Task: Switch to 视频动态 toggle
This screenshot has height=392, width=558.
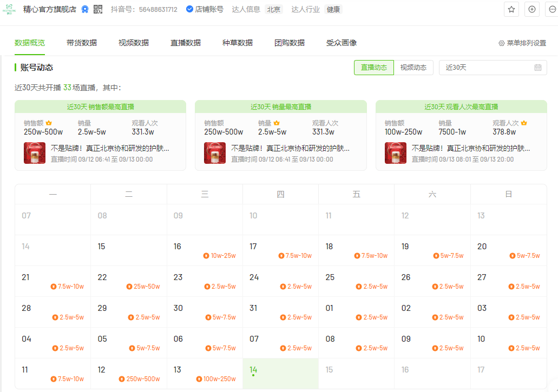Action: [413, 68]
